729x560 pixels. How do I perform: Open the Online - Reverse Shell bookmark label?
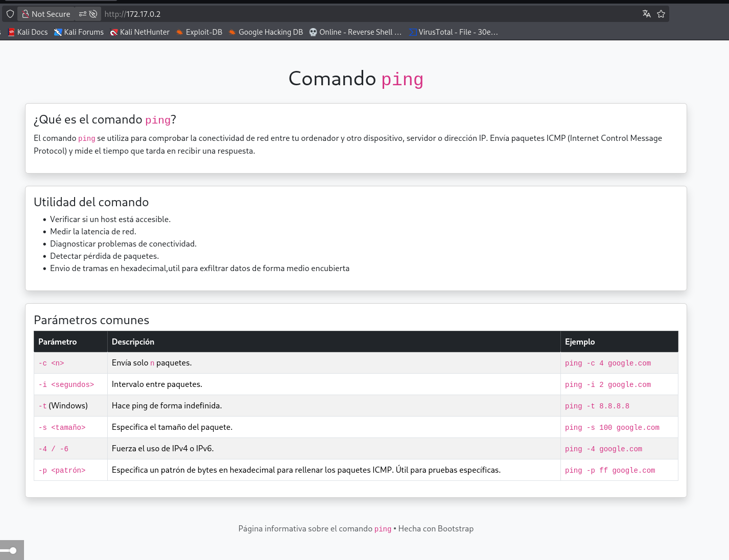[x=360, y=32]
